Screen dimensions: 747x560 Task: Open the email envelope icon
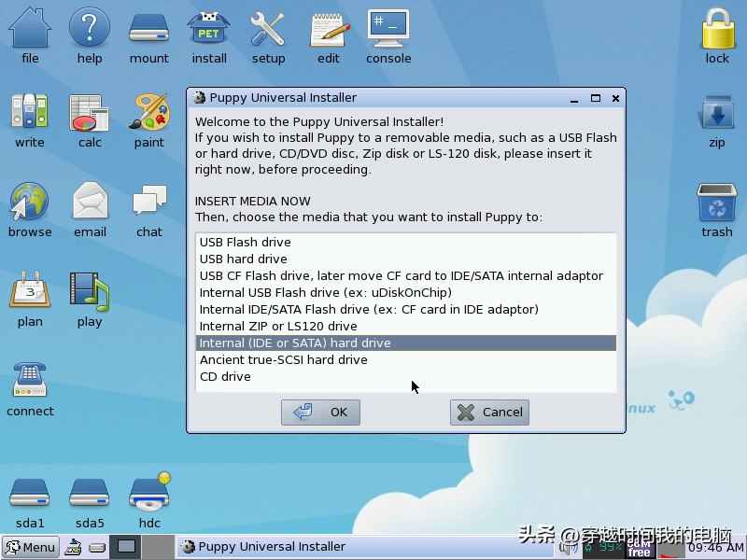pos(90,201)
